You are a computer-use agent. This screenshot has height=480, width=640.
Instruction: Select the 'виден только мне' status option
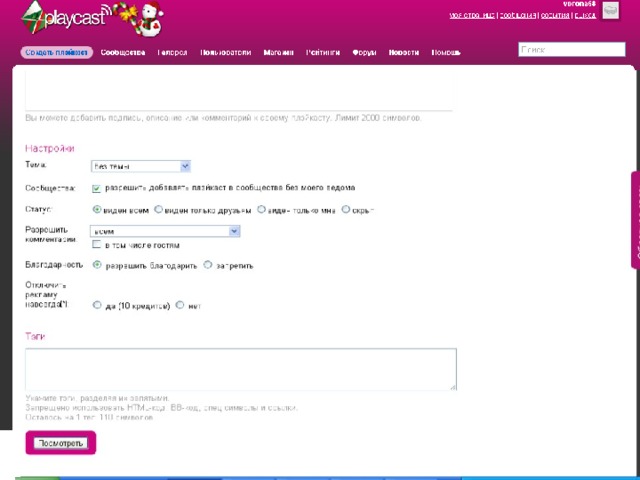click(x=261, y=209)
